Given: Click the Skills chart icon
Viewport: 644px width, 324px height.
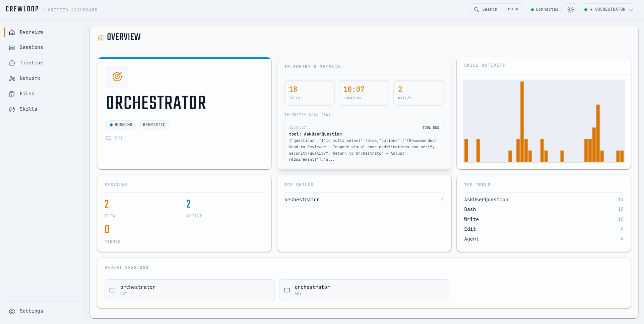Looking at the screenshot, I should [12, 109].
